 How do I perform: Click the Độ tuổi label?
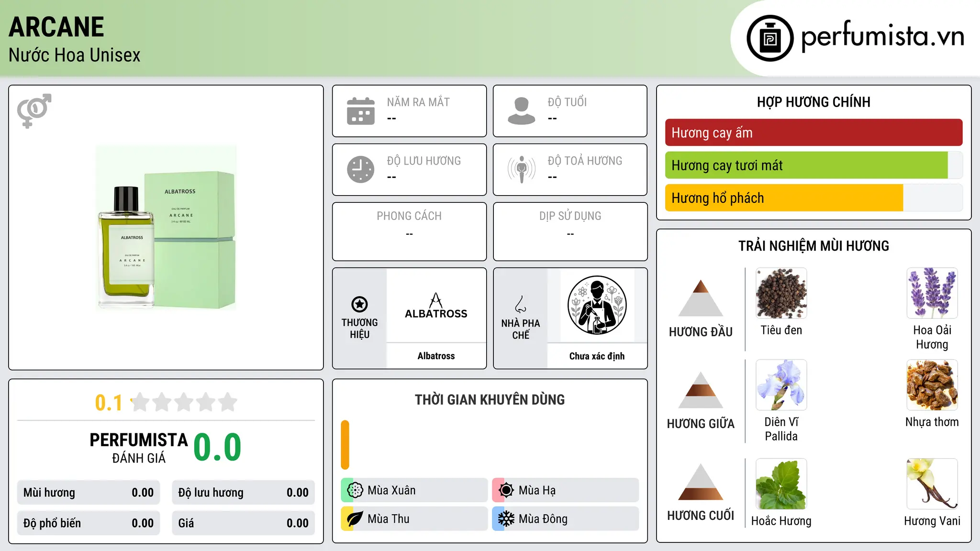pyautogui.click(x=567, y=102)
